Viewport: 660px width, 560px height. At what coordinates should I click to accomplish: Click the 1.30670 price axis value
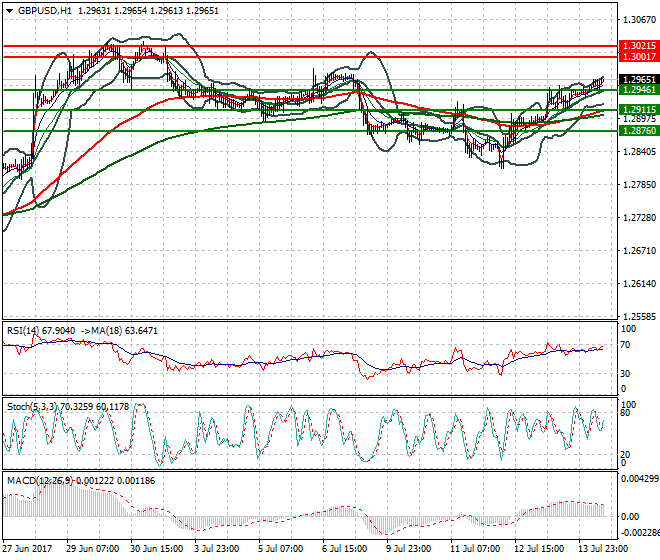coord(639,19)
